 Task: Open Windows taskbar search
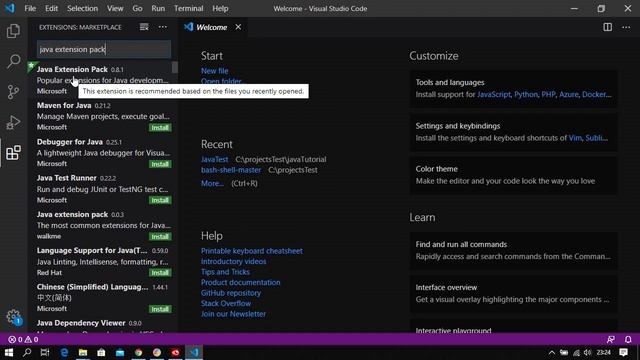pyautogui.click(x=27, y=352)
